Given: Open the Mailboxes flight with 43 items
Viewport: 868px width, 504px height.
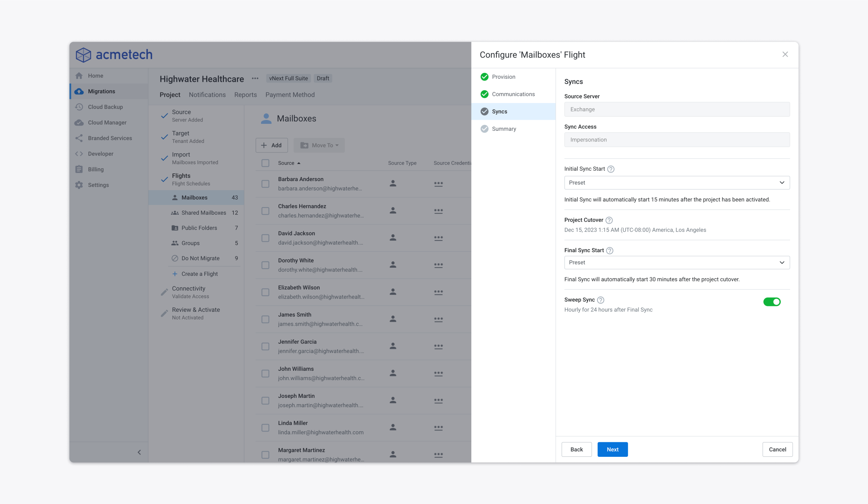Looking at the screenshot, I should tap(196, 197).
